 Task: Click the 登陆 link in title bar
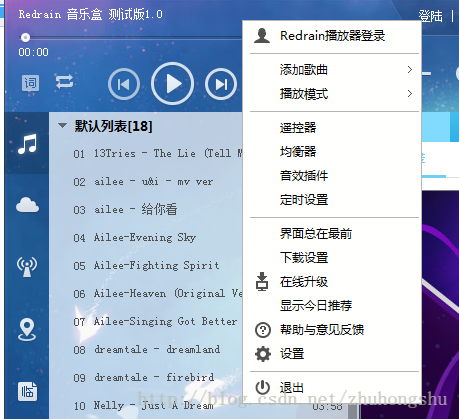pos(431,16)
